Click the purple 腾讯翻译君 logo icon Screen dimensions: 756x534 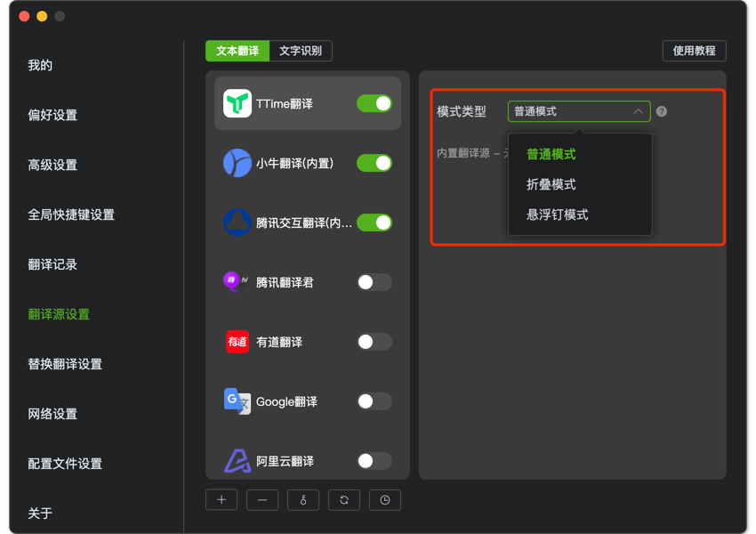point(237,282)
